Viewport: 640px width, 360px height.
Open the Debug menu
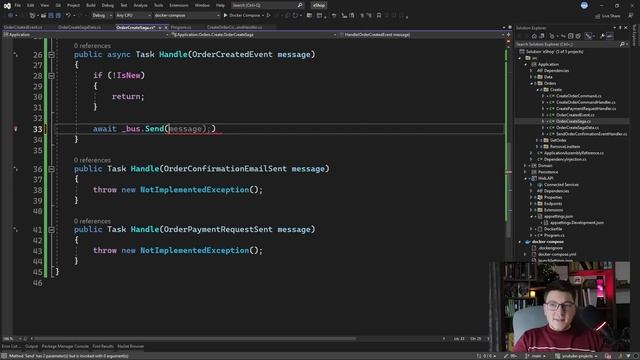pyautogui.click(x=107, y=5)
